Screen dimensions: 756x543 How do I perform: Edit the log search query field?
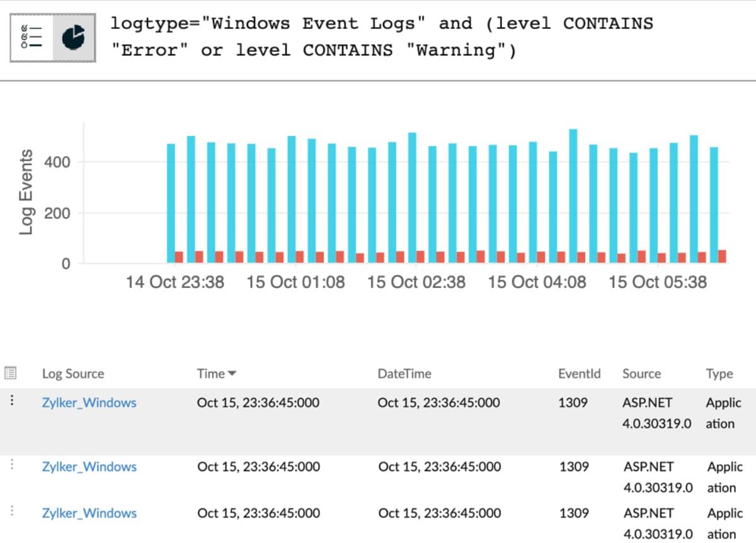coord(382,37)
